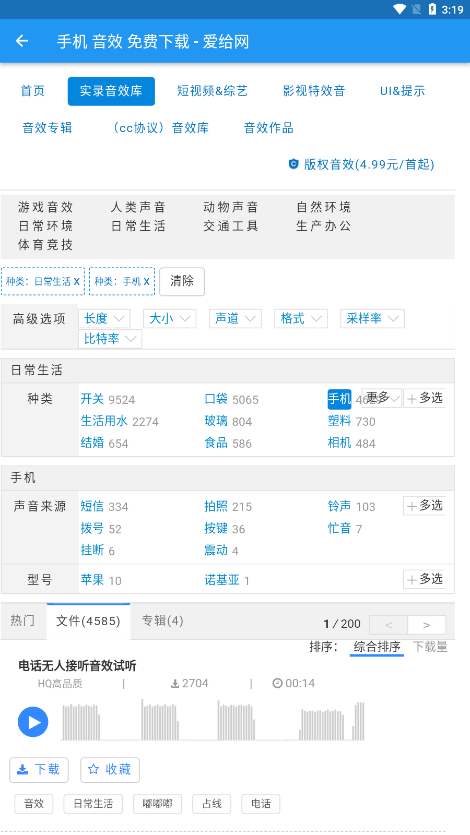Enable 多选 in the 型号 row
The width and height of the screenshot is (470, 835).
tap(424, 579)
